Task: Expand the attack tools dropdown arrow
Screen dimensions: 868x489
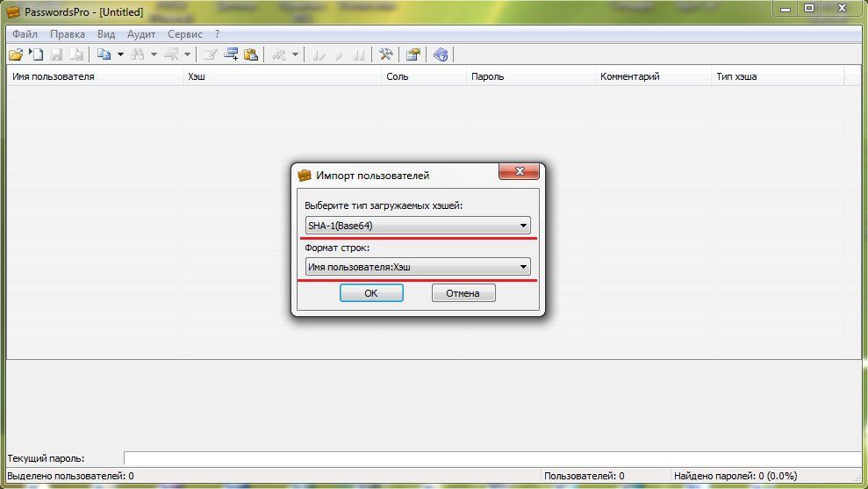Action: [x=295, y=54]
